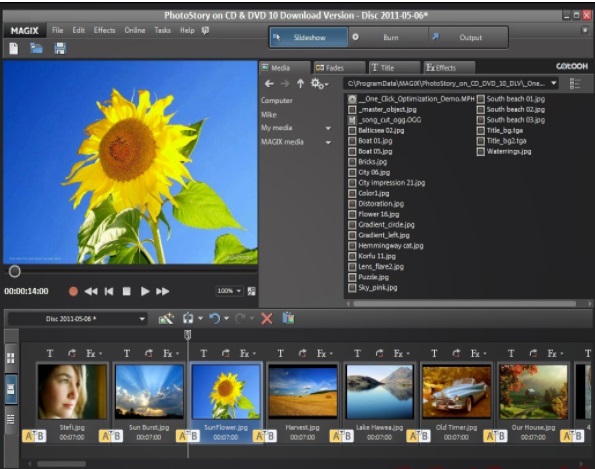
Task: Jump to the start of the slideshow
Action: (x=109, y=291)
